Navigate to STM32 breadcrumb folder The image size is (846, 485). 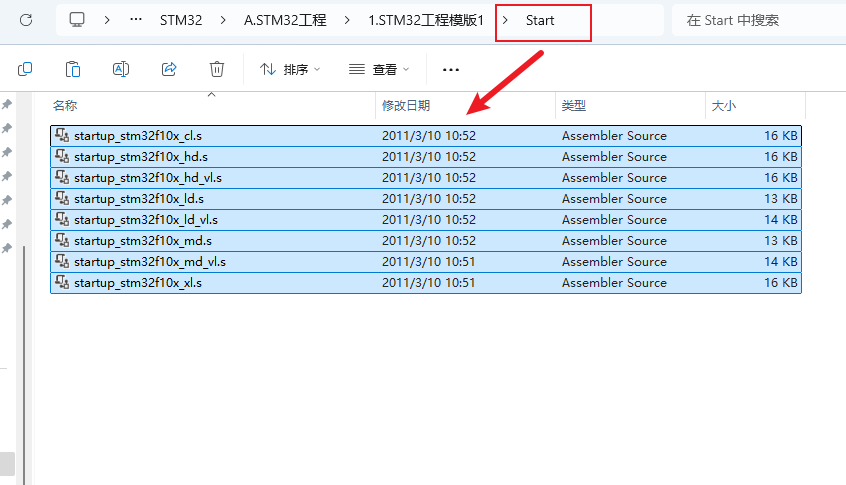coord(181,21)
